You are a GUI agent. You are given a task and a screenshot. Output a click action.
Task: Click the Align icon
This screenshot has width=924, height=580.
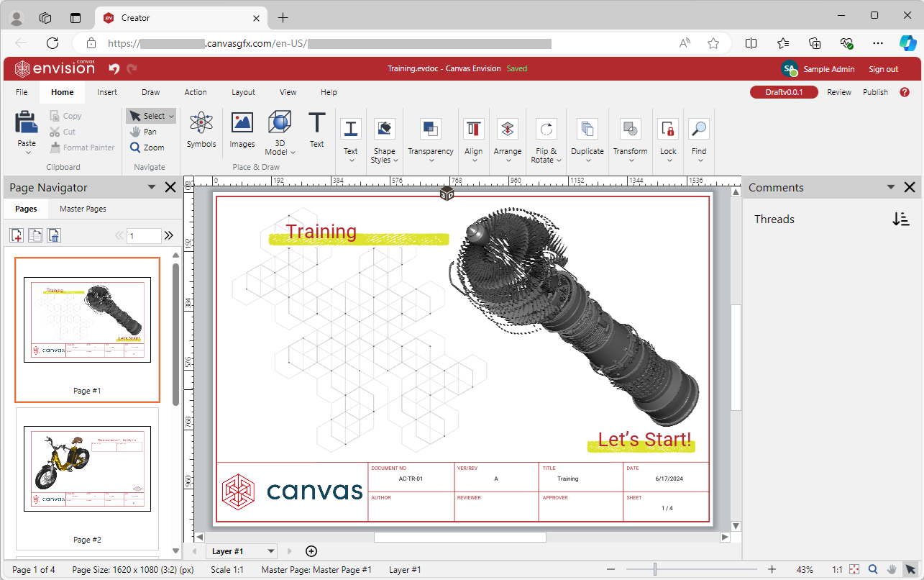(x=474, y=129)
